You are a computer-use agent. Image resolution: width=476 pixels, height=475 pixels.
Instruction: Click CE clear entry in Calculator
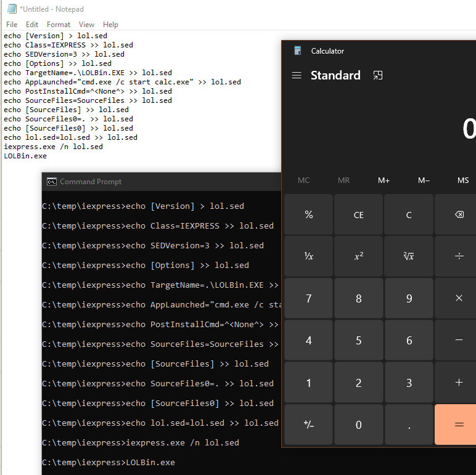[x=358, y=215]
